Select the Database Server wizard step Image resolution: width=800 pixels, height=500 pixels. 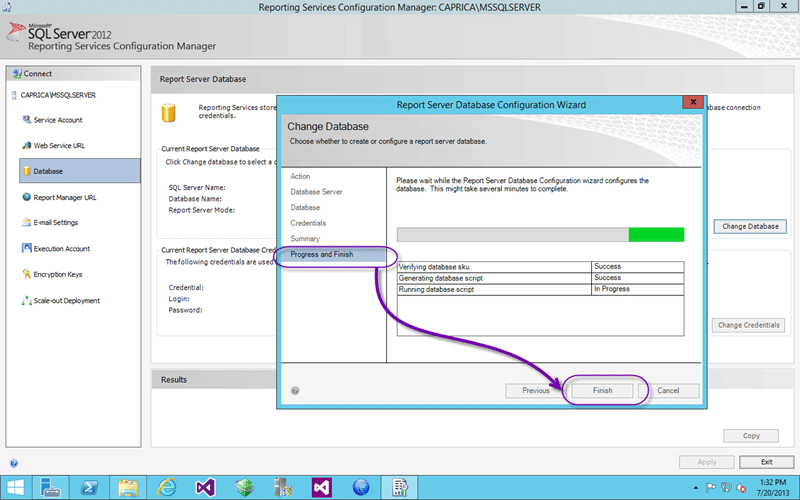pyautogui.click(x=316, y=191)
